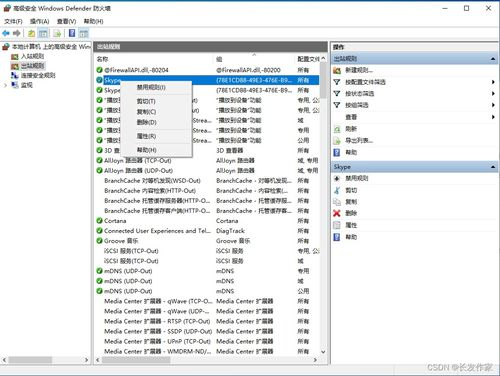Click the green check icon beside Groove 音乐
Viewport: 500px width, 376px height.
pos(99,241)
